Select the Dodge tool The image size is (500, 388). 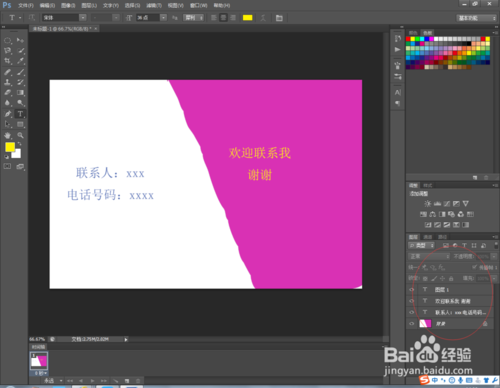(x=20, y=103)
